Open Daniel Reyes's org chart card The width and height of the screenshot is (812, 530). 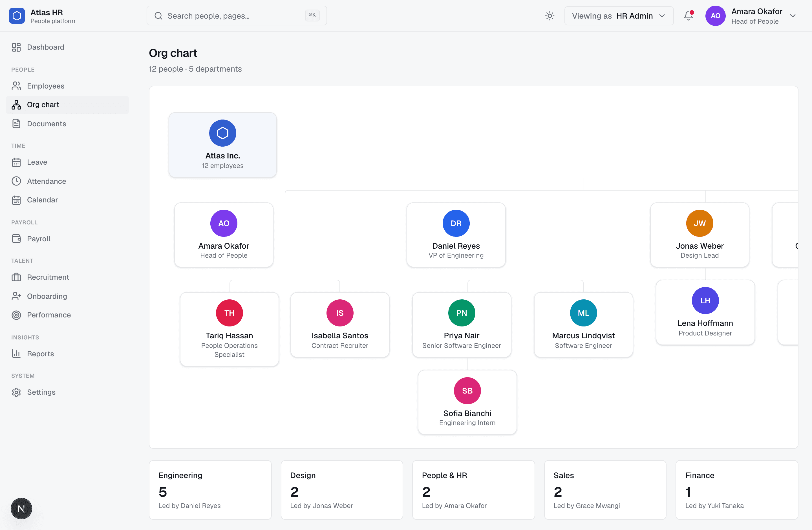(x=456, y=235)
